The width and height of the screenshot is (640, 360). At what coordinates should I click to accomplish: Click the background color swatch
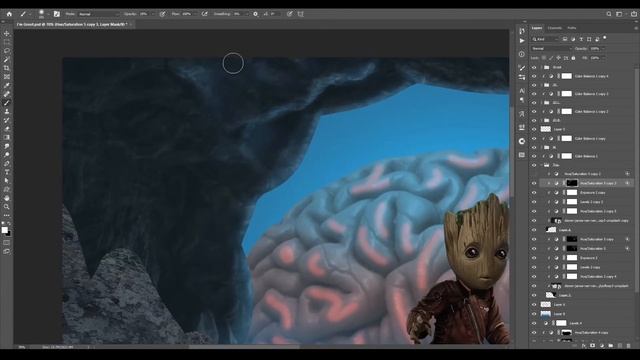9,233
